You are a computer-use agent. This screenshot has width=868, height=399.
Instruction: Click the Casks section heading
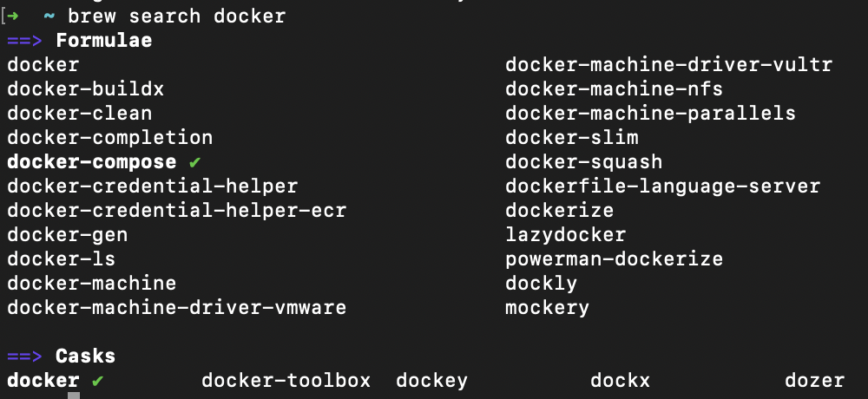pos(85,356)
